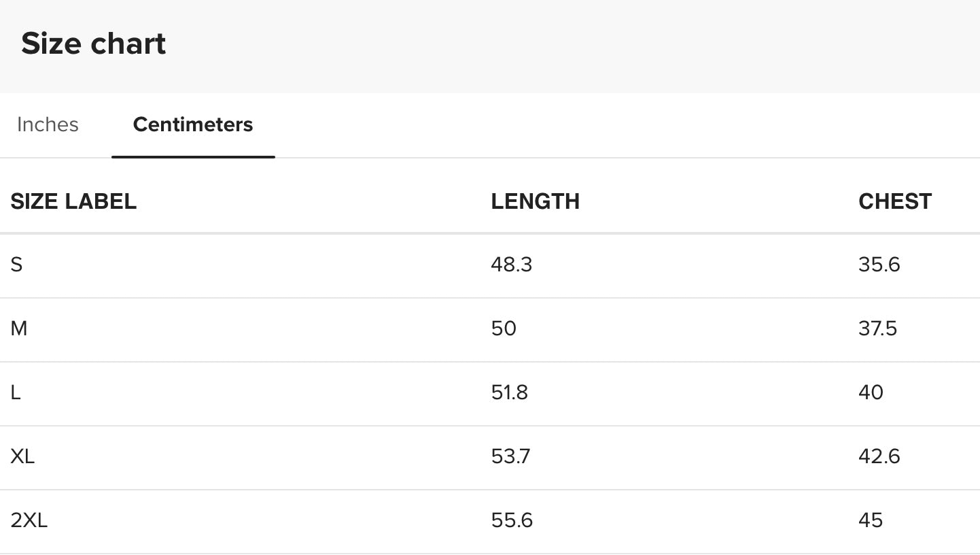The height and width of the screenshot is (555, 980).
Task: Select the XL size label cell
Action: (22, 456)
